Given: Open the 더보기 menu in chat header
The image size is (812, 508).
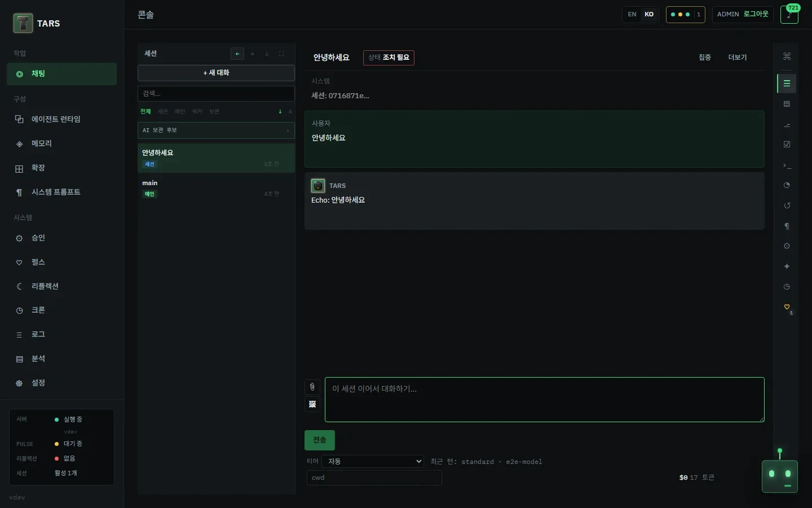Looking at the screenshot, I should [738, 58].
